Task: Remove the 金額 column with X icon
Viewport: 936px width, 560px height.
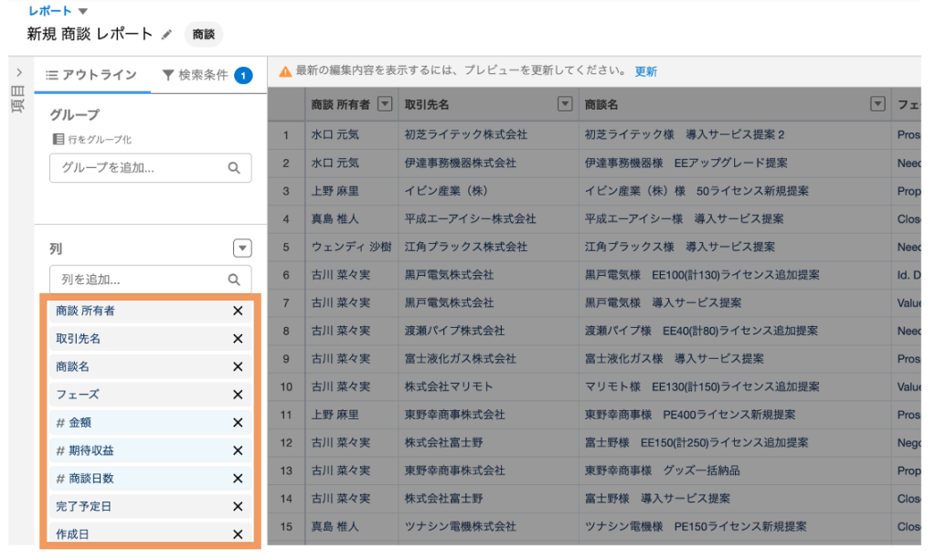Action: 238,423
